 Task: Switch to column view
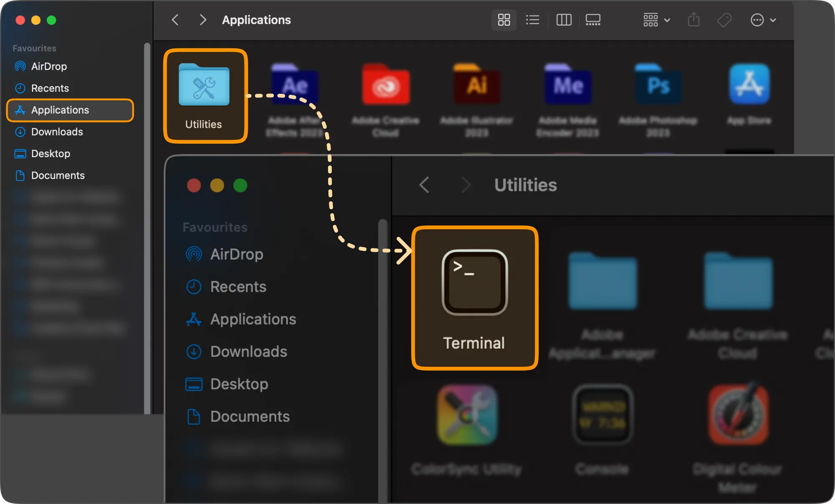point(564,20)
